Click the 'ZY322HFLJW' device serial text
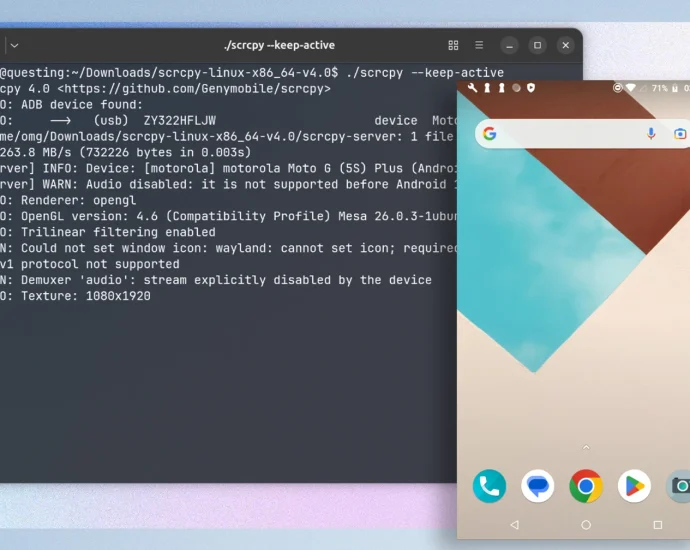Screen dimensions: 690x550 [180, 121]
